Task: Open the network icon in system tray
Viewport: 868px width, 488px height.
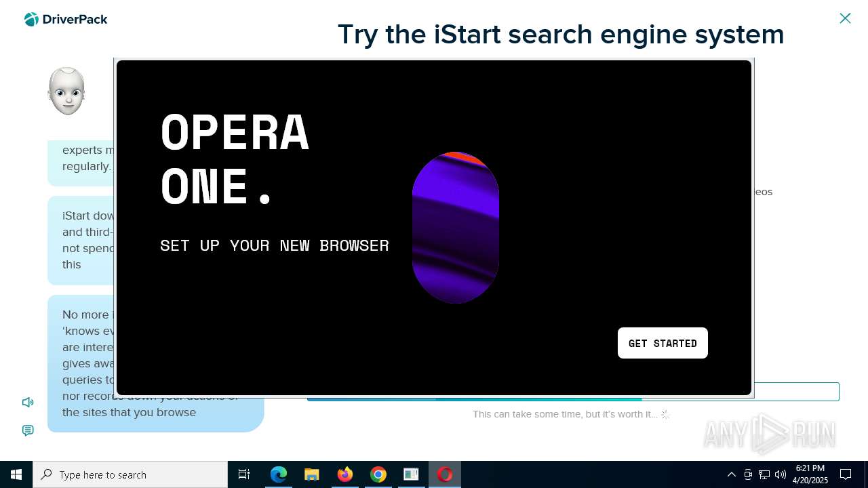Action: tap(764, 474)
